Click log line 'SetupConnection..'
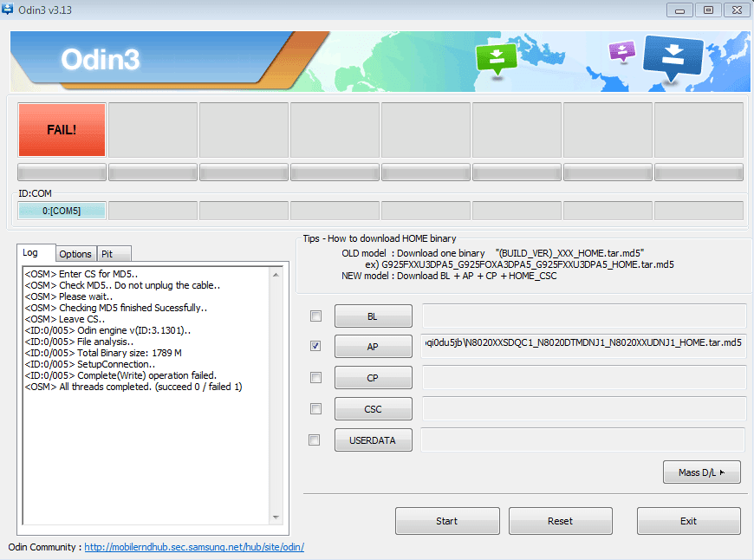 90,364
